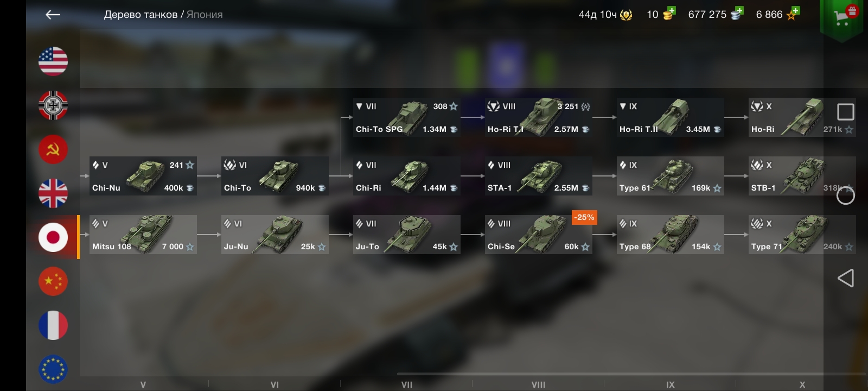The width and height of the screenshot is (868, 391).
Task: Select the France nation flag
Action: pyautogui.click(x=53, y=325)
